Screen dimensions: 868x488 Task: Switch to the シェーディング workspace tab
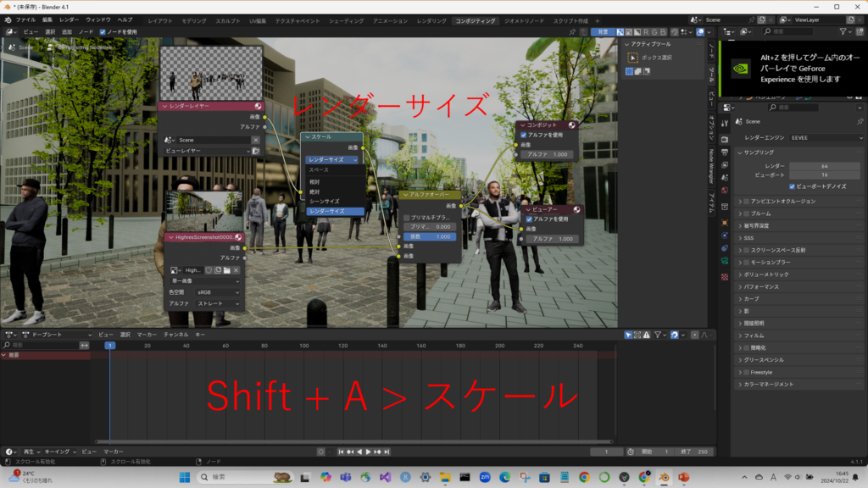(x=348, y=19)
